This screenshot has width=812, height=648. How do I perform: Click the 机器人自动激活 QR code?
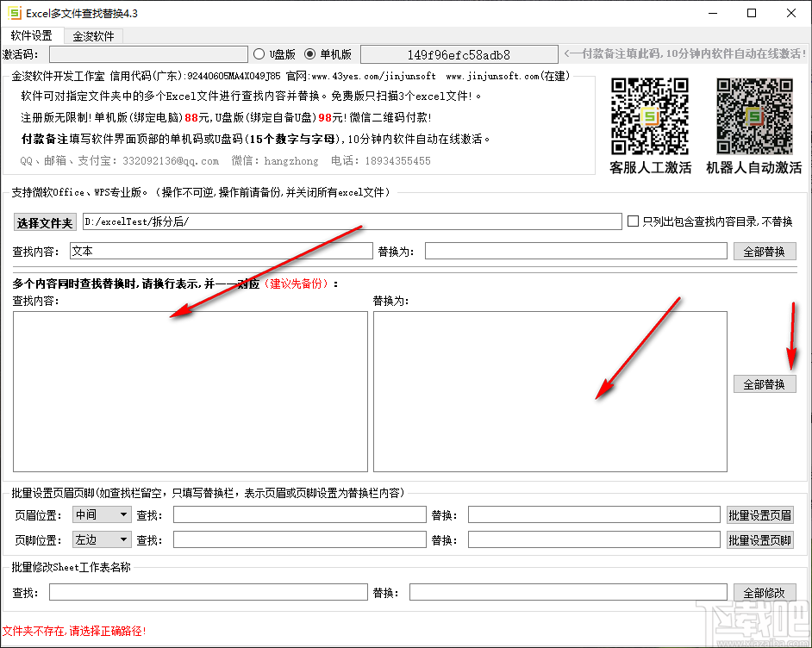753,115
